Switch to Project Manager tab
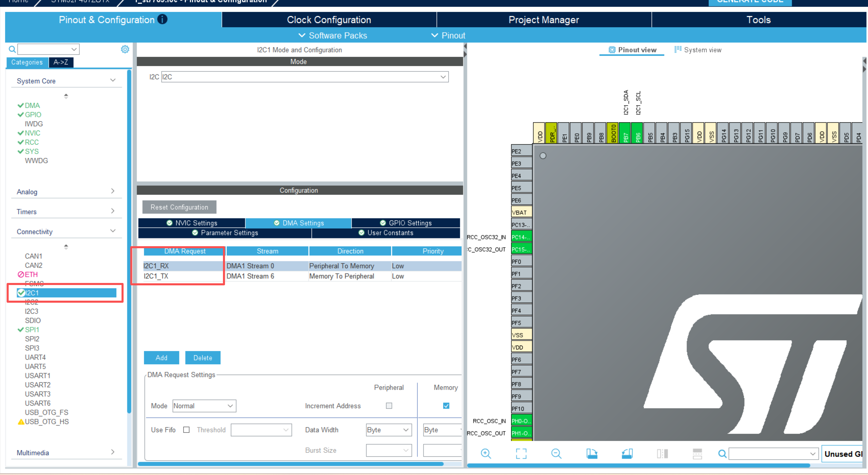The image size is (868, 475). pos(544,20)
